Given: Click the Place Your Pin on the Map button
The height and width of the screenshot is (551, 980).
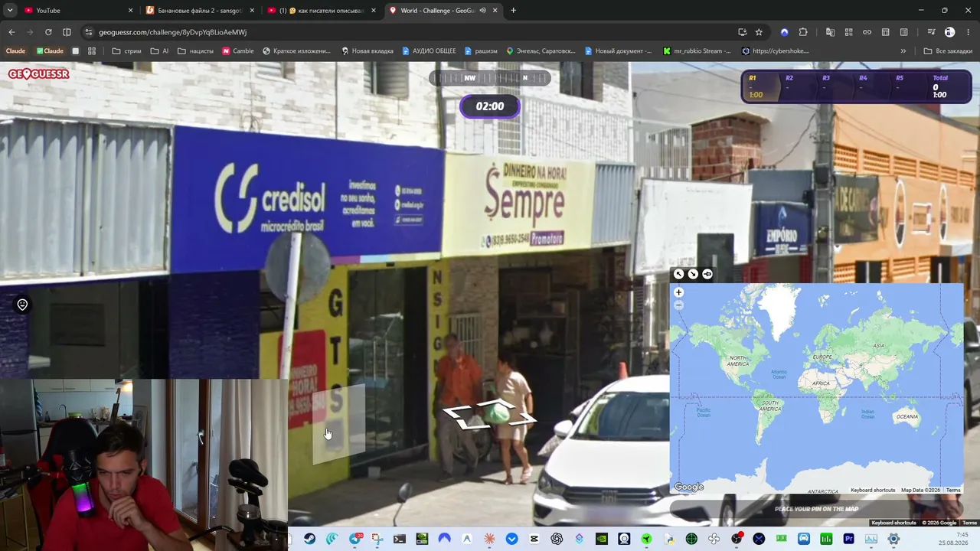Looking at the screenshot, I should click(817, 509).
